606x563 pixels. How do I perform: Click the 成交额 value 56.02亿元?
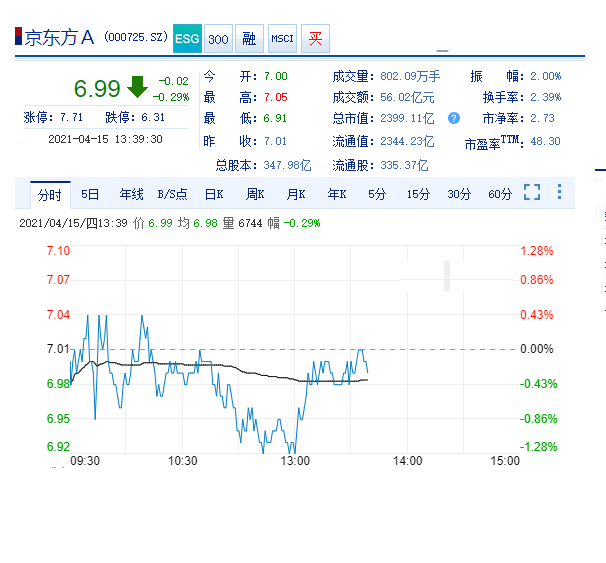coord(407,97)
